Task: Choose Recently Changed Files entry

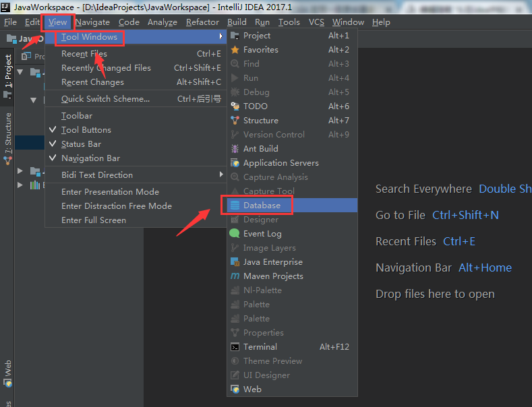Action: 136,68
